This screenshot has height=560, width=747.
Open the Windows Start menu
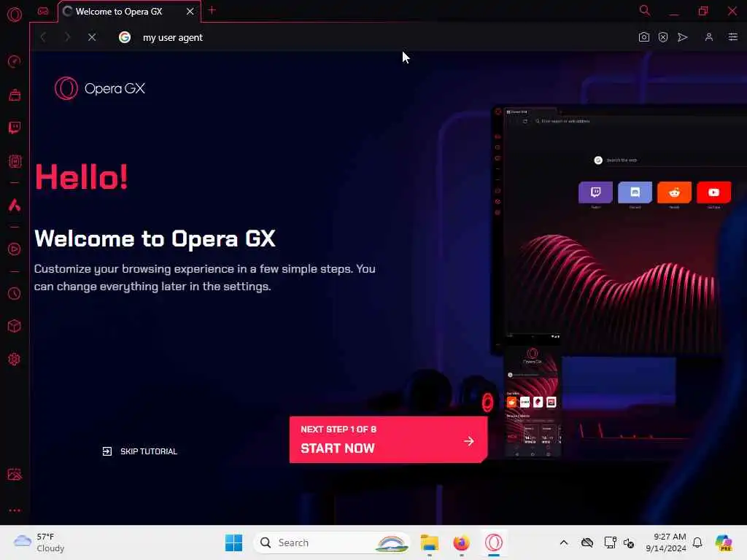(233, 542)
